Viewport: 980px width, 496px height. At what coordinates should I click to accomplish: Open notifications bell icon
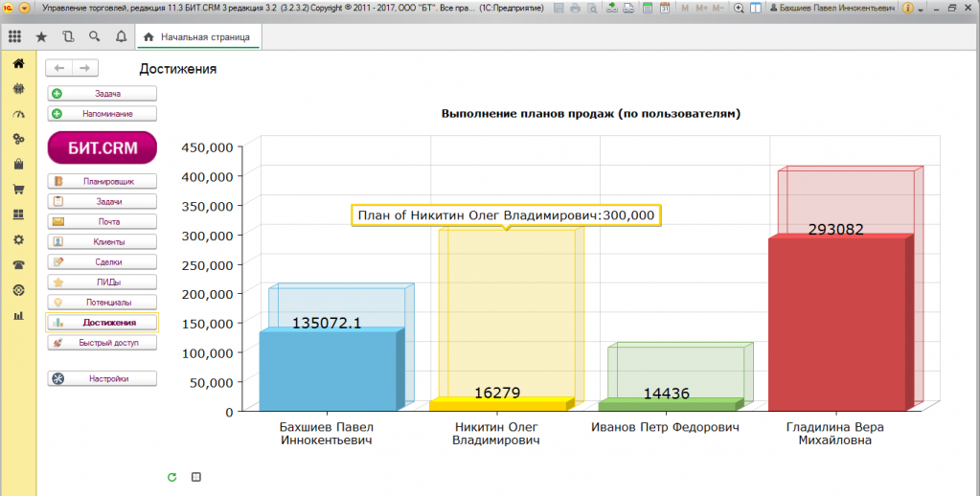pyautogui.click(x=122, y=36)
